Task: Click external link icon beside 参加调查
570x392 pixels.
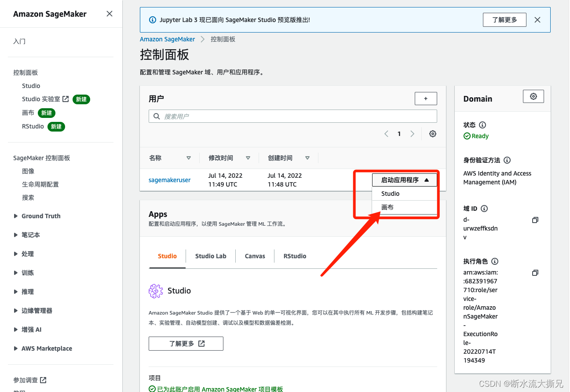Action: click(x=43, y=380)
